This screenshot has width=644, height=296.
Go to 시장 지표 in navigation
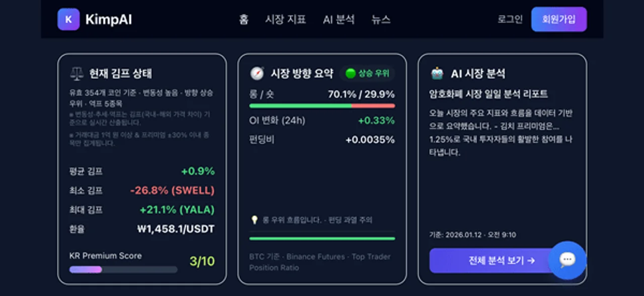(x=285, y=20)
